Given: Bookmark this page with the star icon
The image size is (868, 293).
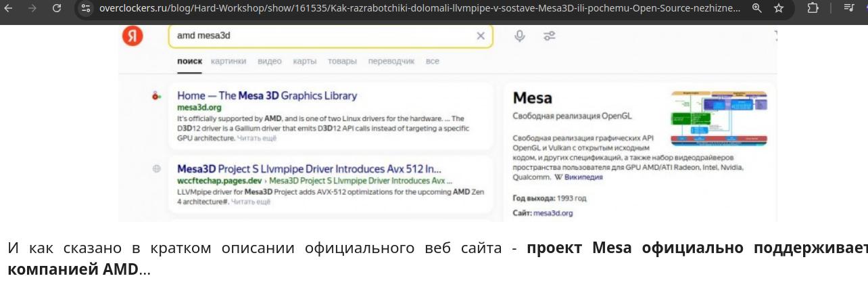Looking at the screenshot, I should point(779,8).
